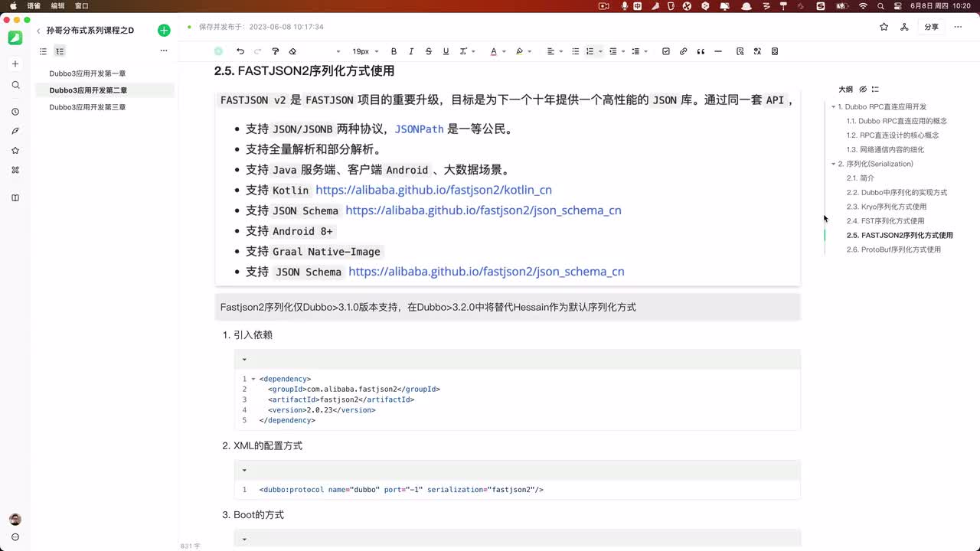Open sidebar more options ellipsis

(163, 51)
